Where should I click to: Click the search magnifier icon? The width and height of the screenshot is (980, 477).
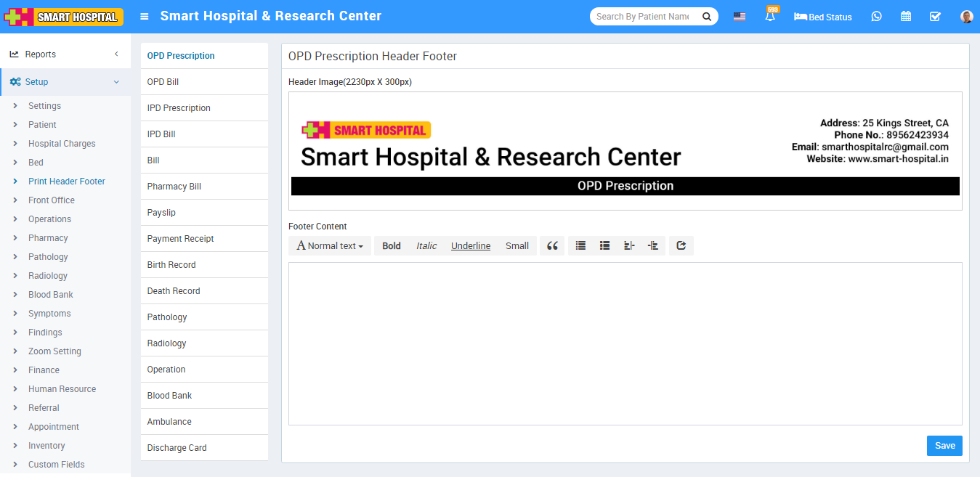point(706,17)
